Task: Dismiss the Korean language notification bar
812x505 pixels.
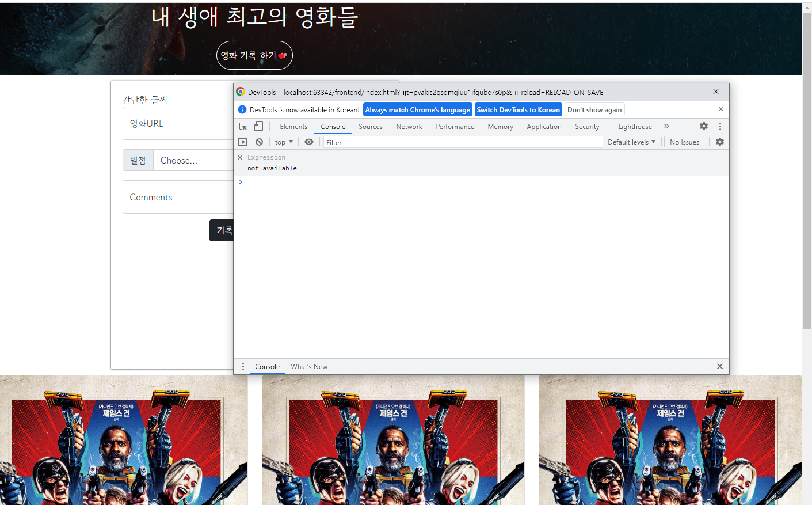Action: 720,109
